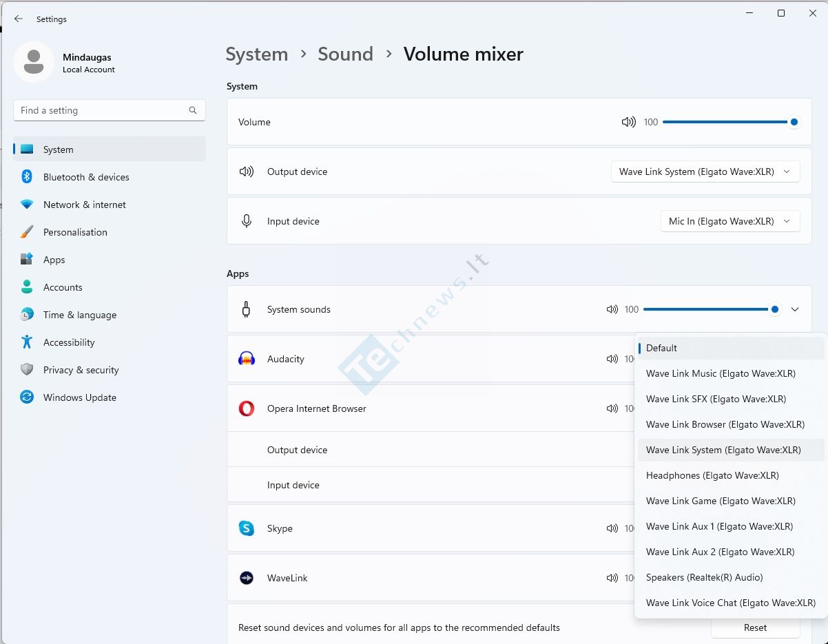Click the Time & language globe icon
This screenshot has width=828, height=644.
(27, 315)
